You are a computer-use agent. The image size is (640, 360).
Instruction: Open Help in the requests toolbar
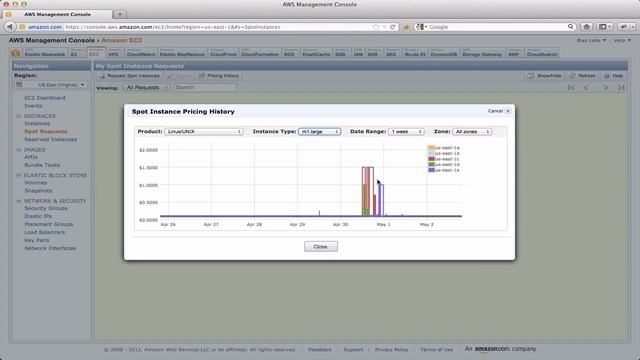[x=613, y=76]
